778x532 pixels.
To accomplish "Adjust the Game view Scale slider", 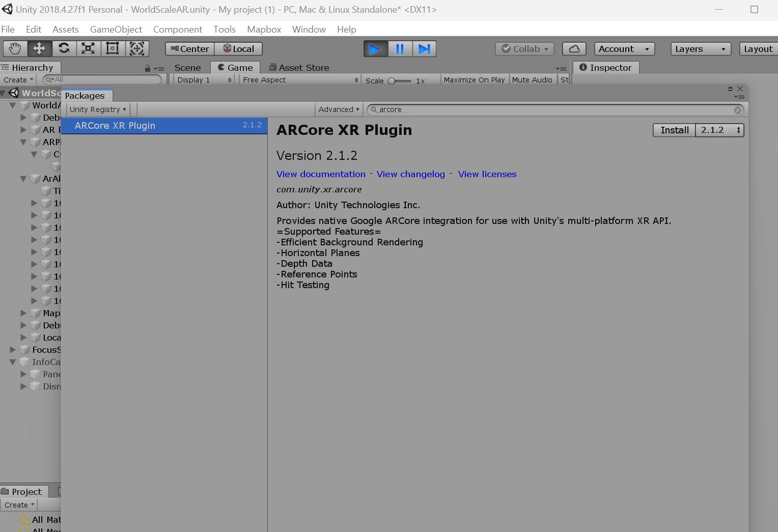I will click(x=400, y=81).
